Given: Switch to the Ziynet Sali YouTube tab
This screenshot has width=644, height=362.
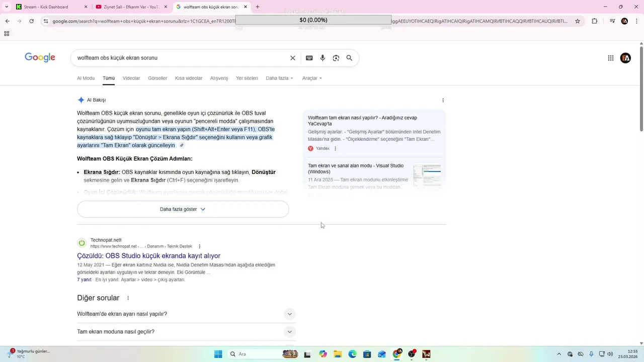Looking at the screenshot, I should pyautogui.click(x=131, y=7).
